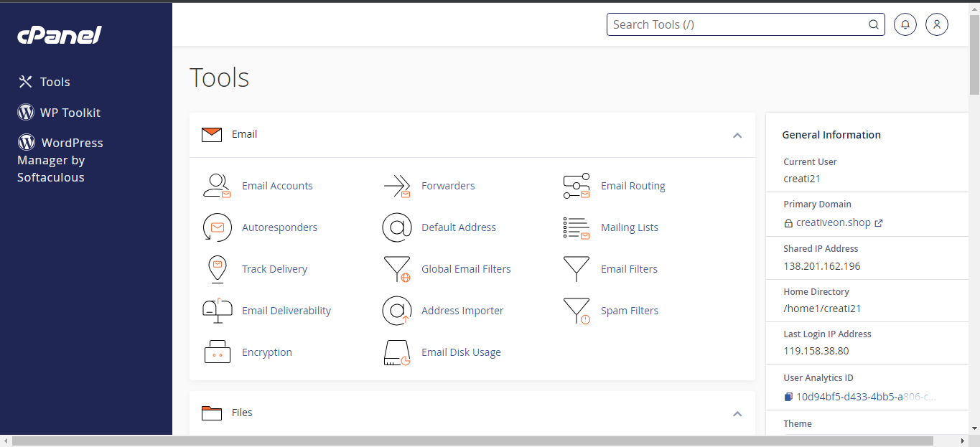Collapse the Files section chevron
Image resolution: width=980 pixels, height=447 pixels.
(737, 414)
